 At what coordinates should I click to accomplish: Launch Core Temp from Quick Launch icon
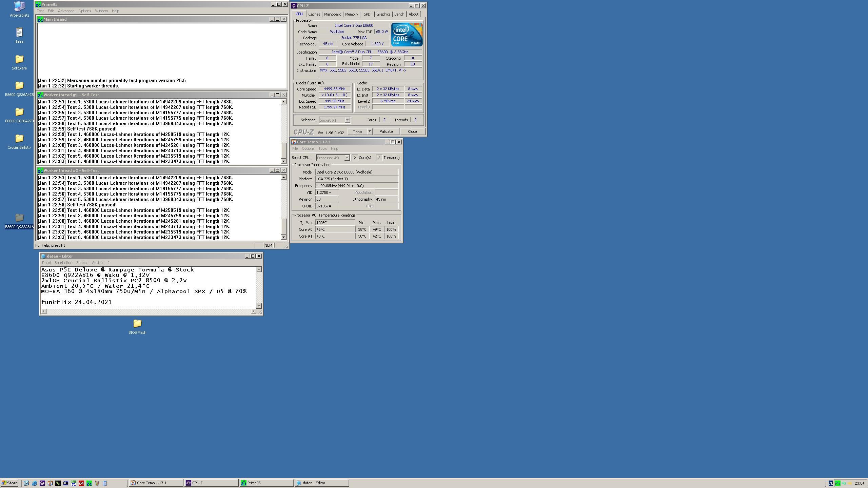coord(50,483)
